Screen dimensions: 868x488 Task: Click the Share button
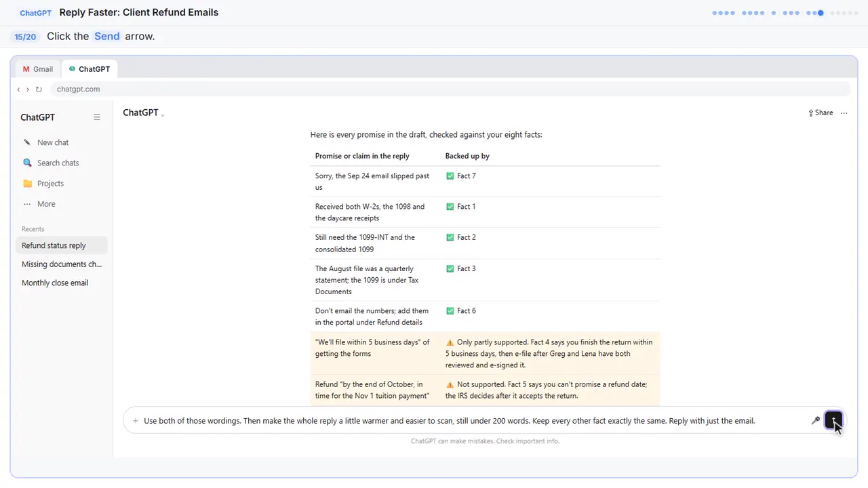coord(821,113)
